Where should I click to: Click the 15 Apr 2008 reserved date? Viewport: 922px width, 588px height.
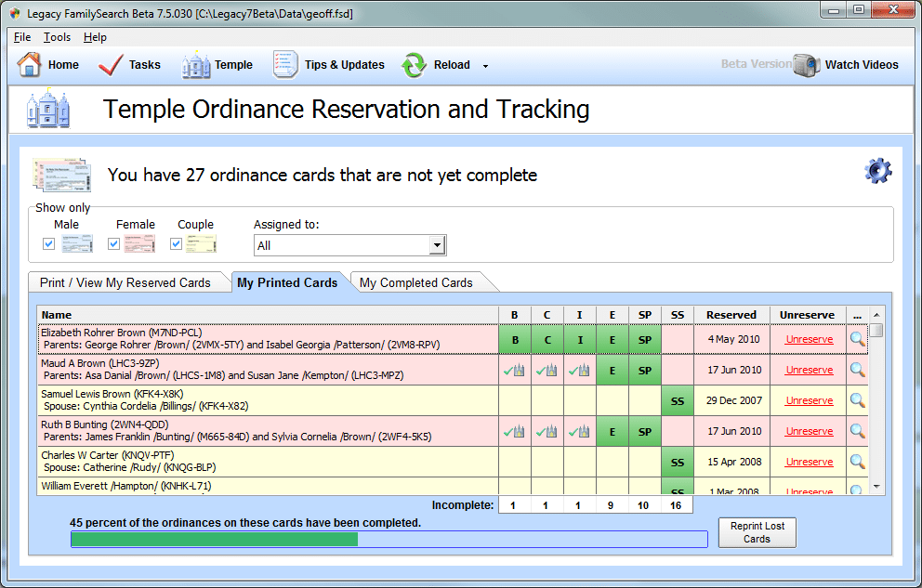(734, 461)
